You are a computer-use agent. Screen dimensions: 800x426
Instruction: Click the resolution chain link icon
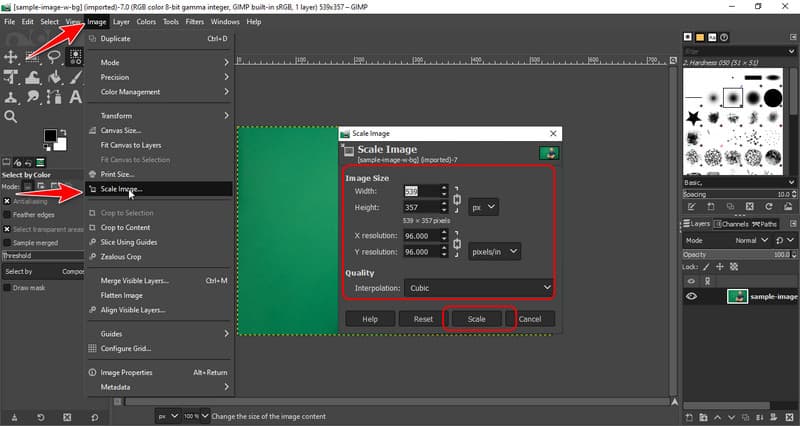(457, 244)
